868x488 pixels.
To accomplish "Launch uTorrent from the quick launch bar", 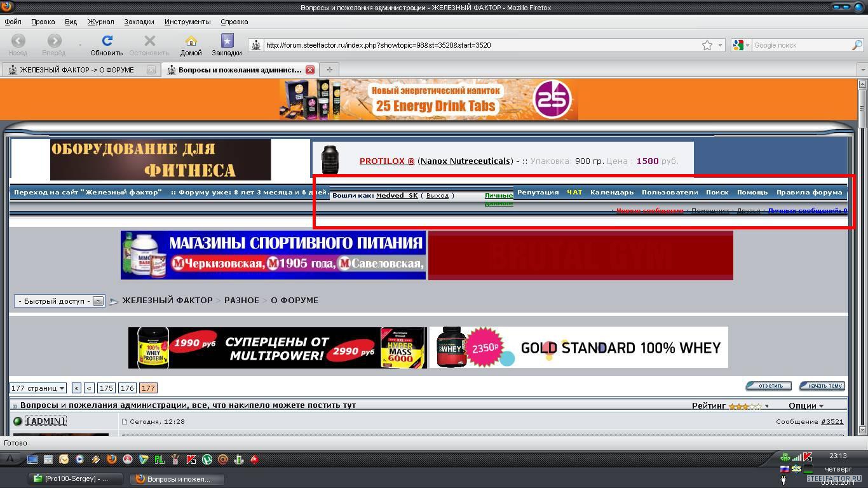I will click(x=207, y=459).
